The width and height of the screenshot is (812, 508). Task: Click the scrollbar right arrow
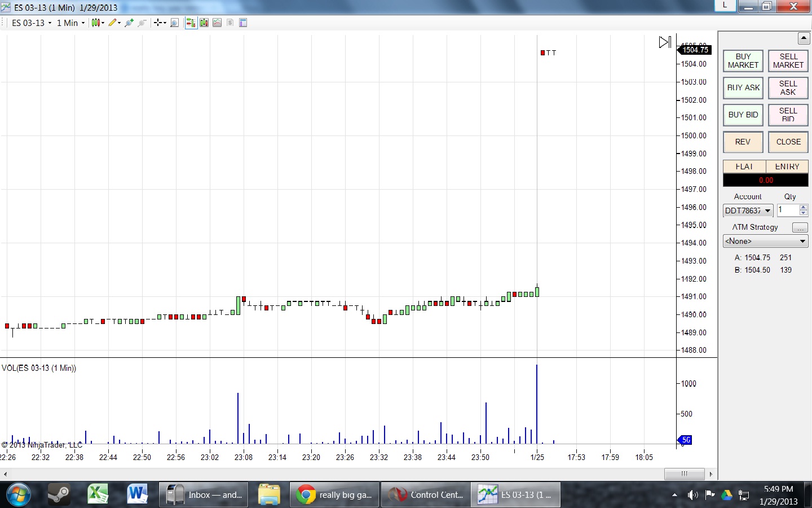pyautogui.click(x=711, y=474)
